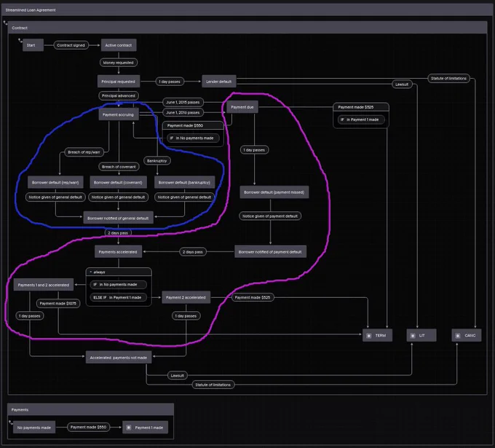Select the Principal requested state
Screen dimensions: 495x448
click(119, 82)
